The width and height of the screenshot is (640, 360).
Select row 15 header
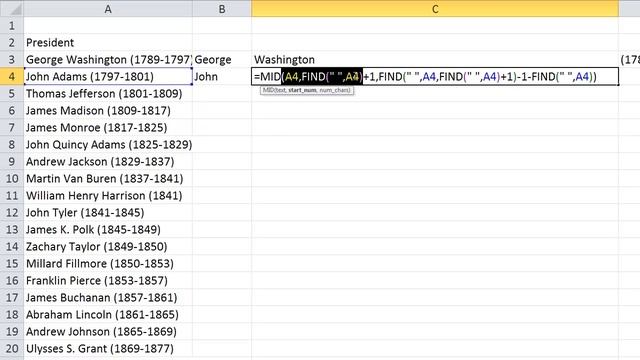(x=11, y=264)
